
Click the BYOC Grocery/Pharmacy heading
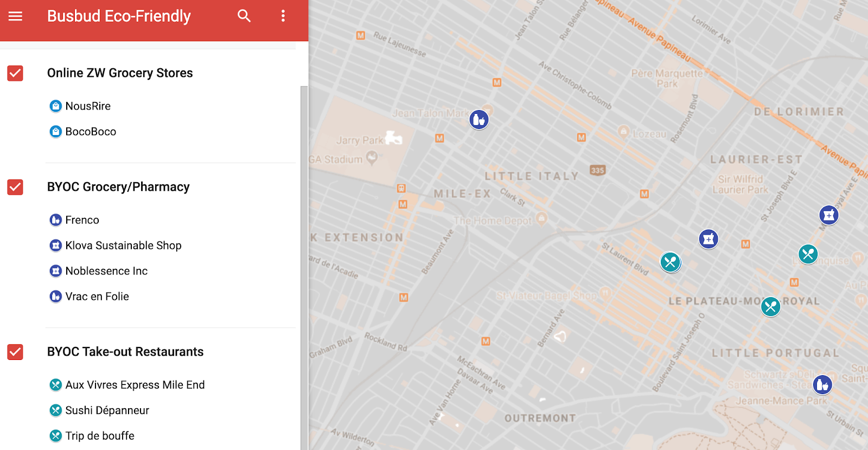coord(118,187)
